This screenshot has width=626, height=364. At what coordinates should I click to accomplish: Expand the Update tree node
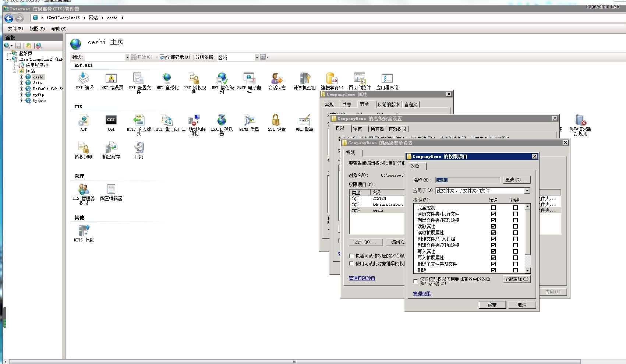[x=21, y=100]
